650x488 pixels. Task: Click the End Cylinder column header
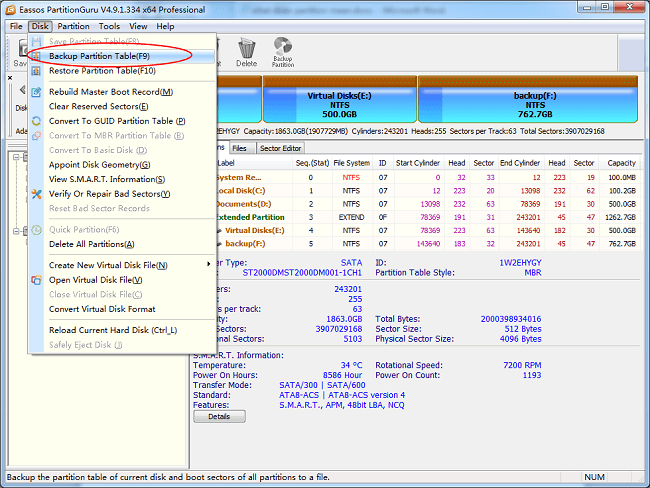[520, 163]
